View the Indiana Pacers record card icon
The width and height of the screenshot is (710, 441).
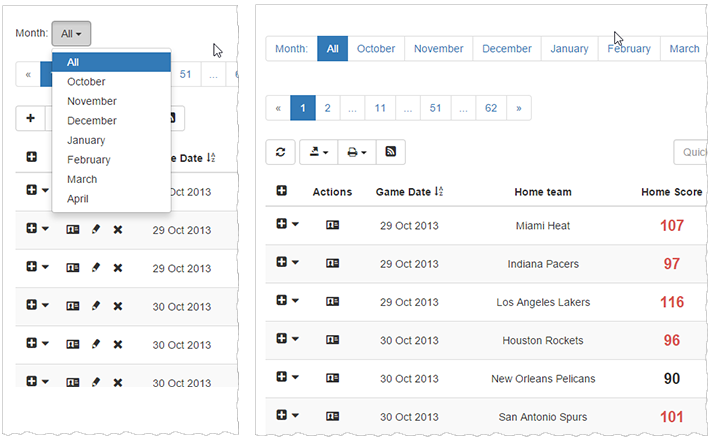point(332,263)
